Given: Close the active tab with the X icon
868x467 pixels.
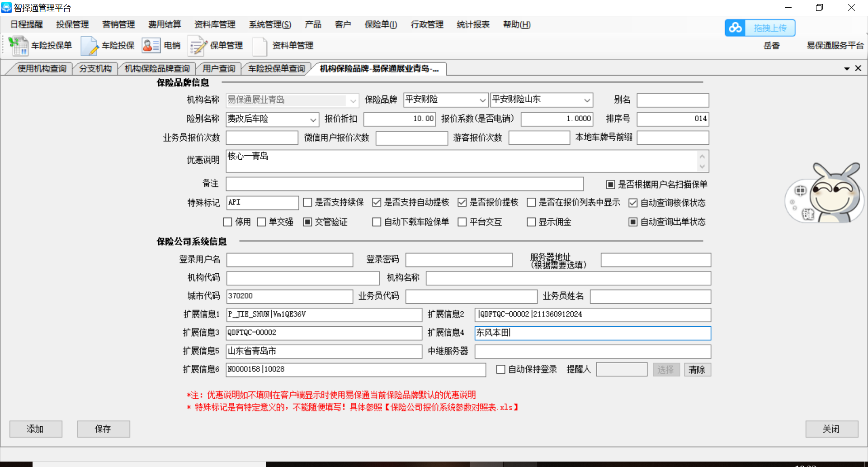Looking at the screenshot, I should point(858,68).
